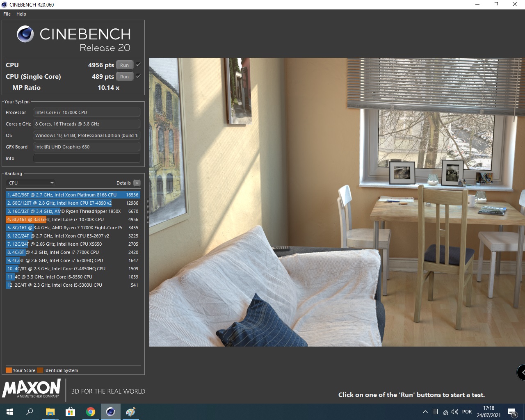
Task: Select ranking row AMD Ryzen Threadripper 1950X
Action: [x=73, y=211]
